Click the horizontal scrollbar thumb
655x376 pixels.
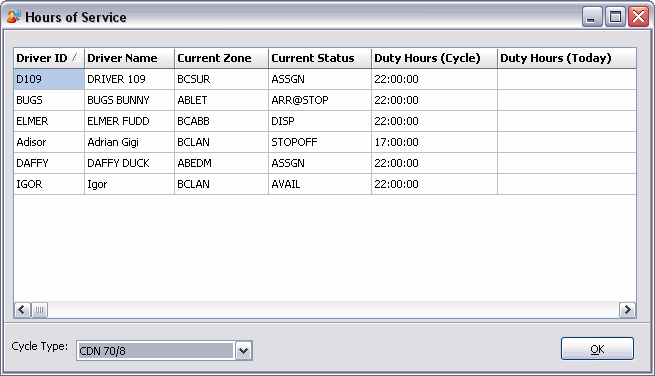[x=39, y=310]
